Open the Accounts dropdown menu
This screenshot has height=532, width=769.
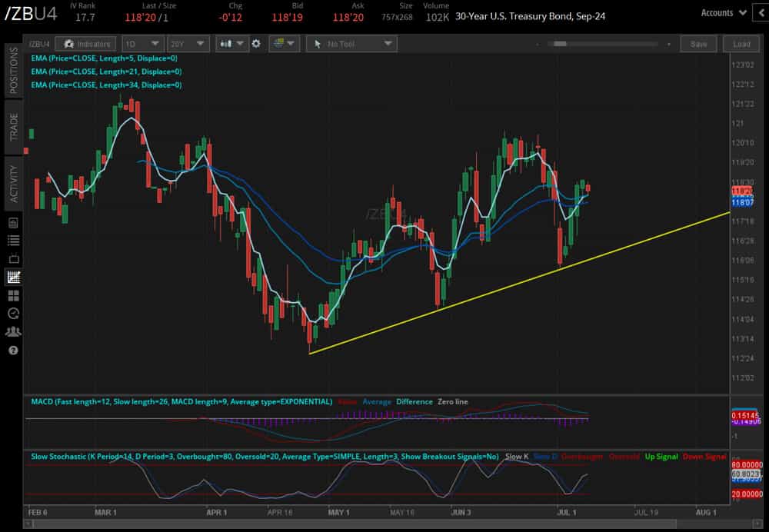(724, 13)
